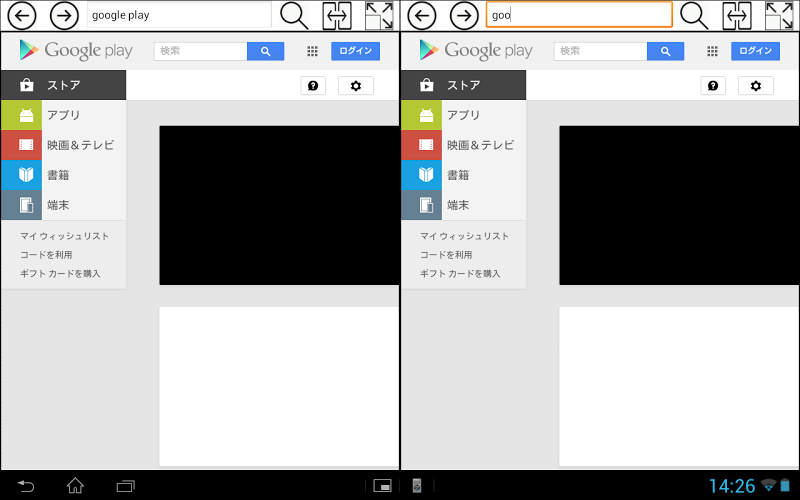Screen dimensions: 800x500
Task: Click the magnifier search icon in right pane toolbar
Action: pos(694,16)
